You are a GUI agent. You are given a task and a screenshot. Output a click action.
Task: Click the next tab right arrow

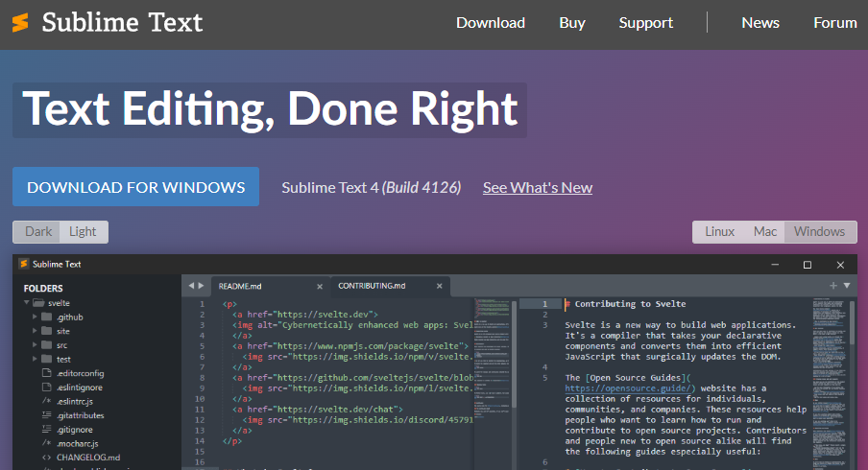click(x=201, y=285)
